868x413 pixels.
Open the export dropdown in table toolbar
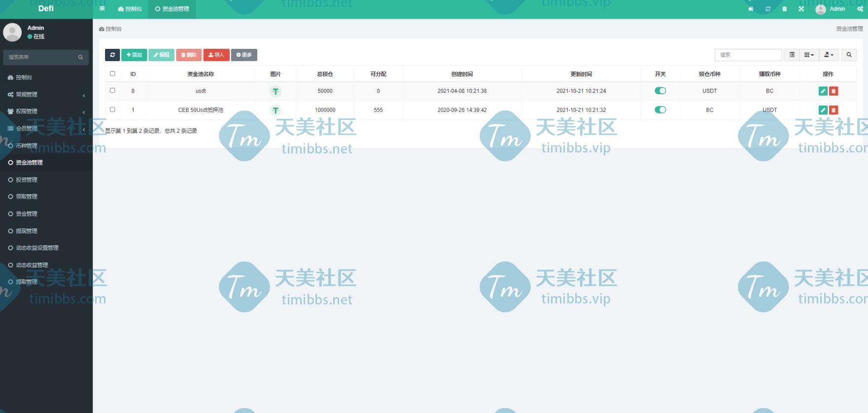point(829,55)
